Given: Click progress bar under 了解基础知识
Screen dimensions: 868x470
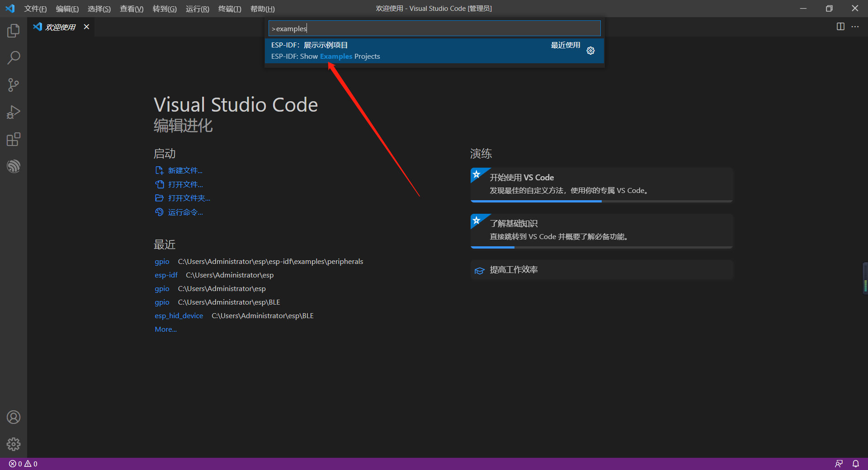Looking at the screenshot, I should [601, 247].
